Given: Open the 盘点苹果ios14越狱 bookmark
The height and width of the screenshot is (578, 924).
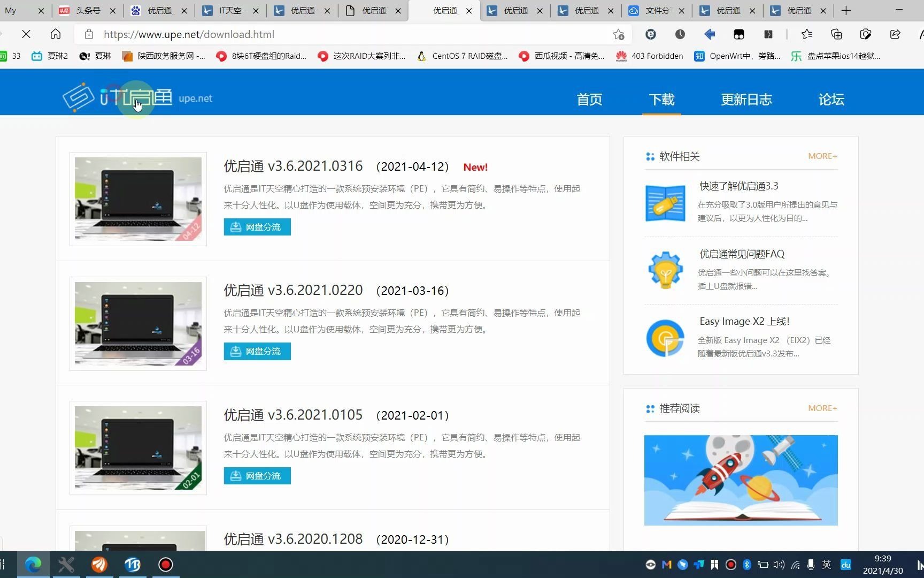Looking at the screenshot, I should tap(836, 56).
